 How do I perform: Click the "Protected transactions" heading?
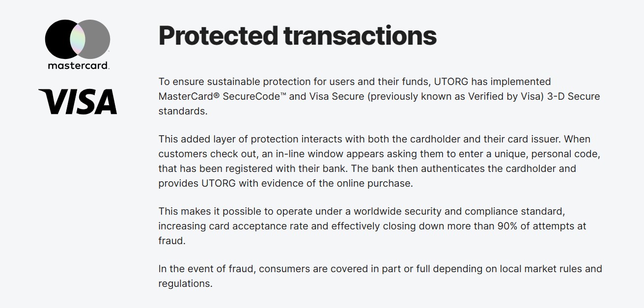(x=297, y=35)
